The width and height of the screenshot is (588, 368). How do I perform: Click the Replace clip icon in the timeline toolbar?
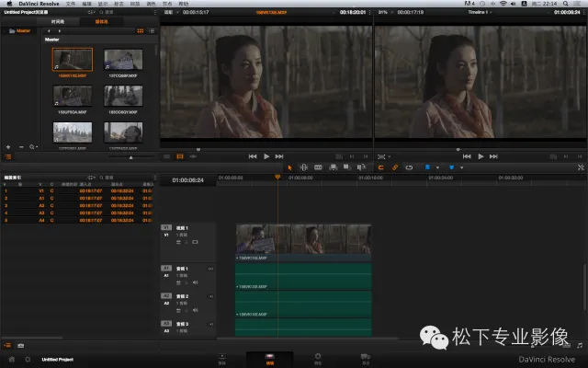(361, 167)
